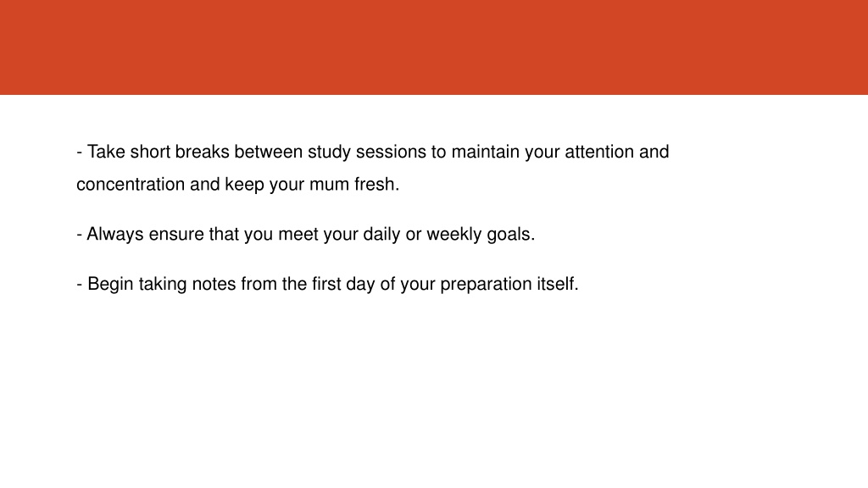Click the "Begin taking notes" bullet line
This screenshot has width=868, height=488.
click(x=327, y=284)
